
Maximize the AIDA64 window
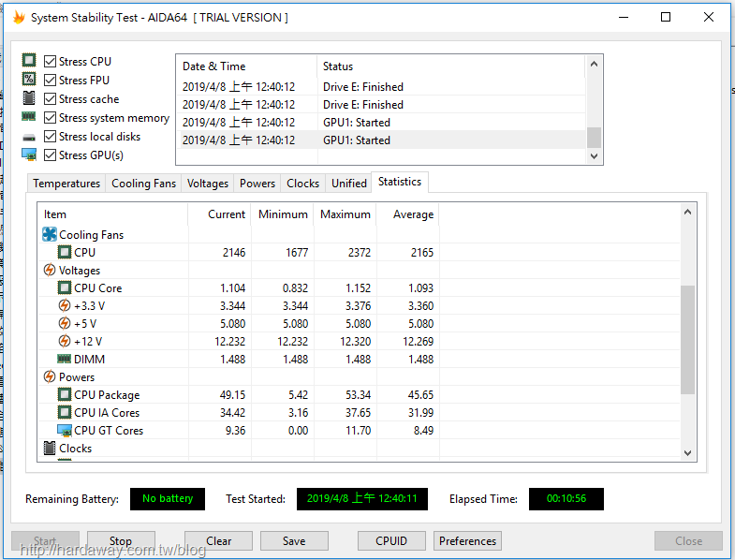666,18
